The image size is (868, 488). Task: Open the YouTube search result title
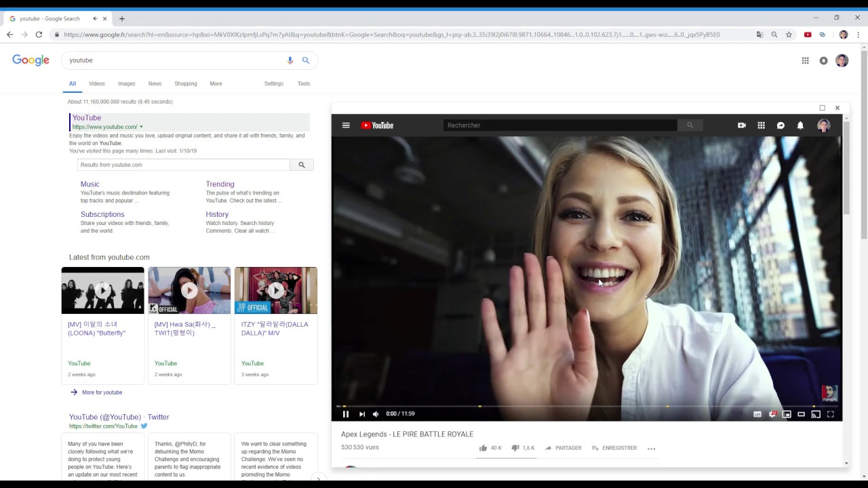pos(87,118)
